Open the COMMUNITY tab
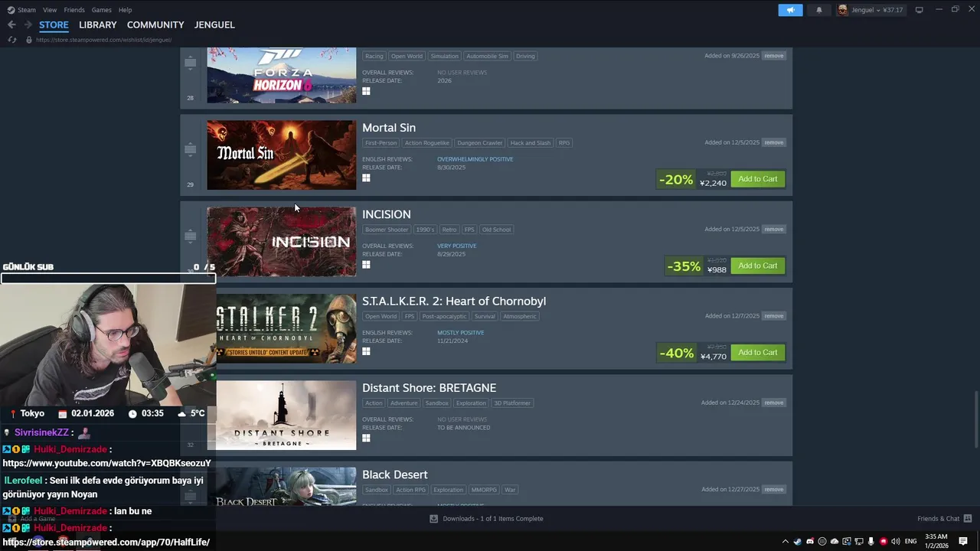Image resolution: width=980 pixels, height=551 pixels. (x=155, y=24)
